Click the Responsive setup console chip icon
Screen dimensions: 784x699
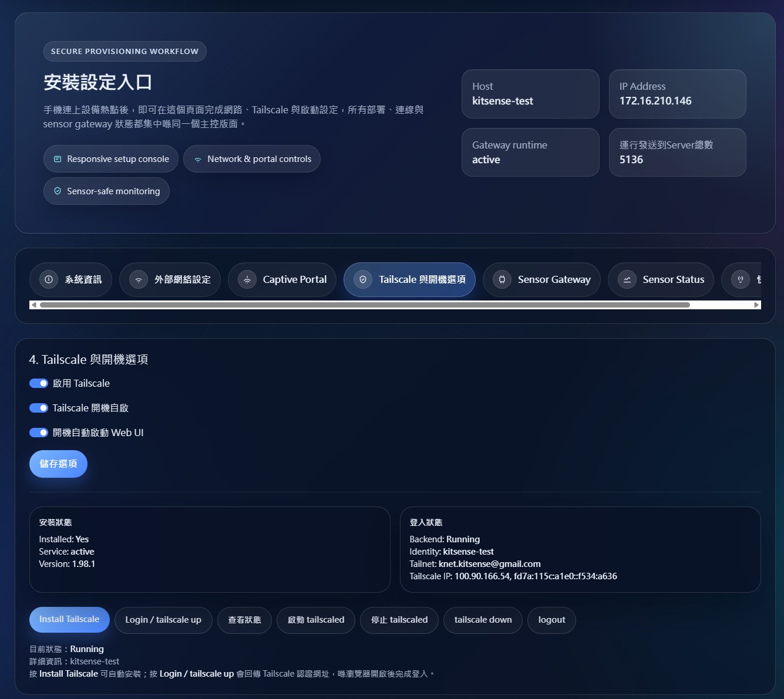(x=58, y=159)
